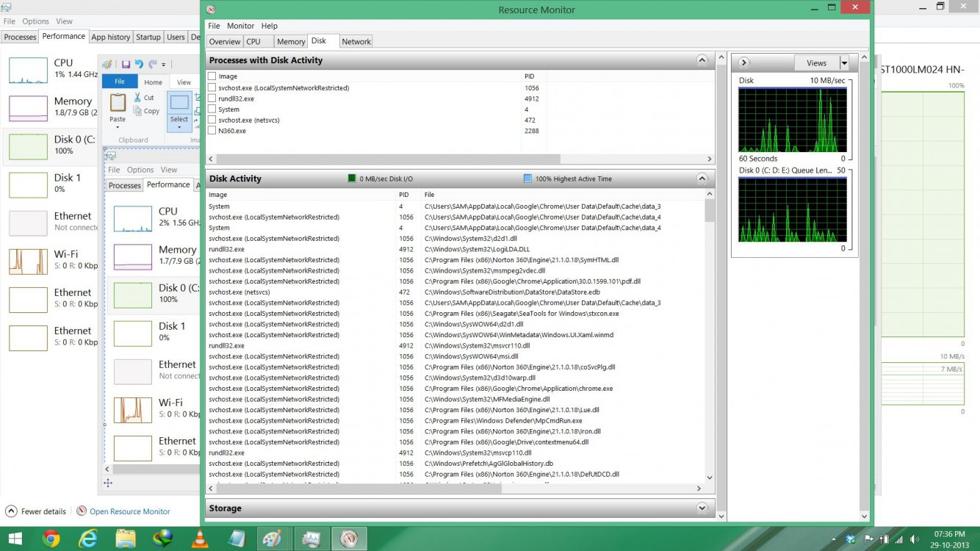Click Disk Activity vertical scrollbar thumb
The width and height of the screenshot is (980, 551).
(x=710, y=210)
